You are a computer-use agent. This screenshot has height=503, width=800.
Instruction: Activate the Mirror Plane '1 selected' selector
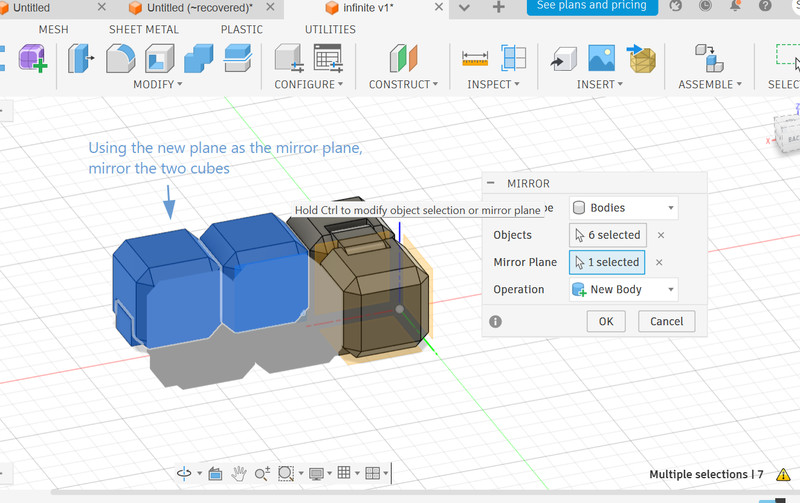tap(607, 262)
